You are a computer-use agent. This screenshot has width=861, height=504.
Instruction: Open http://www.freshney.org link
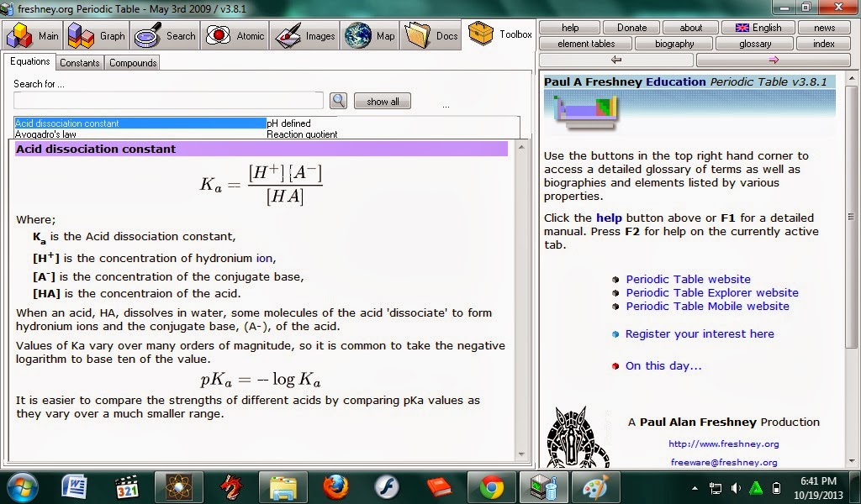[723, 444]
